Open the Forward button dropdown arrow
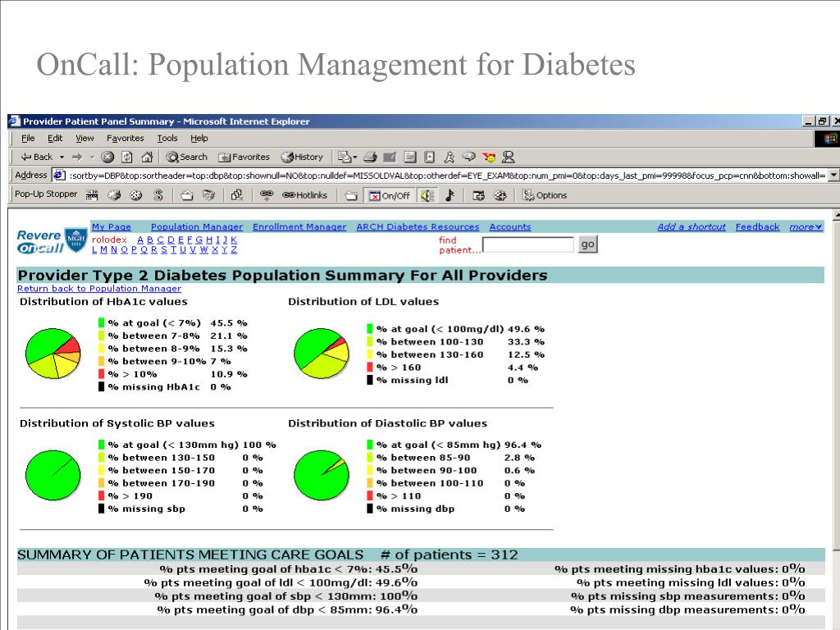Image resolution: width=840 pixels, height=630 pixels. tap(92, 157)
